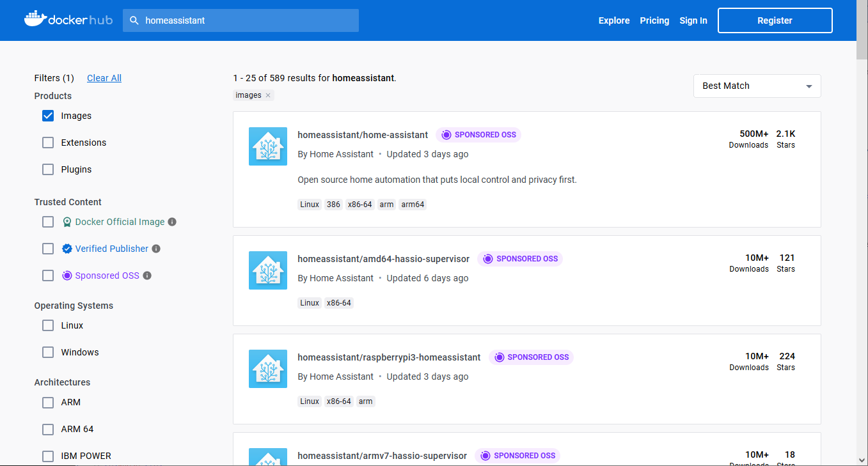Image resolution: width=868 pixels, height=466 pixels.
Task: Click the Docker Hub whale logo
Action: tap(68, 20)
